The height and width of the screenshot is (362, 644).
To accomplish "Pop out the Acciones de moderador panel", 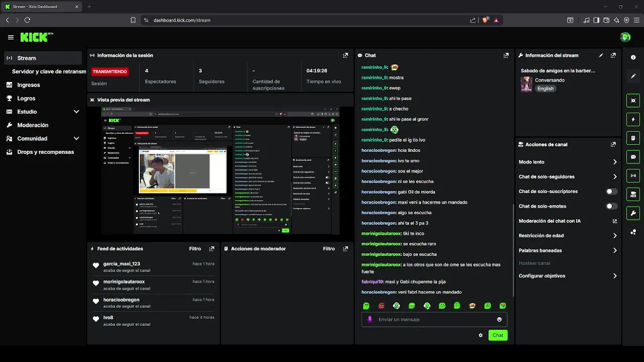I will [345, 249].
